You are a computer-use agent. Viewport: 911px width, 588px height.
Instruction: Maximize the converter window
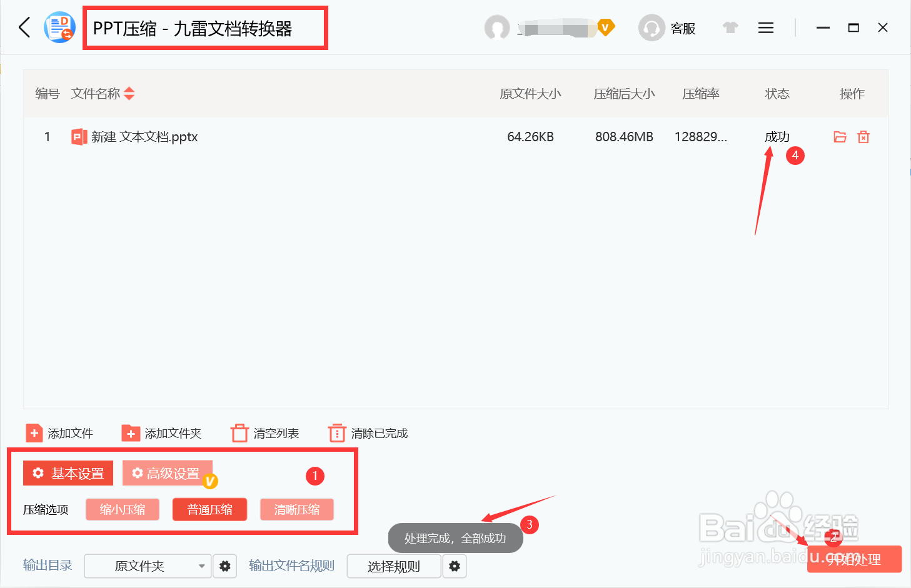(x=853, y=27)
